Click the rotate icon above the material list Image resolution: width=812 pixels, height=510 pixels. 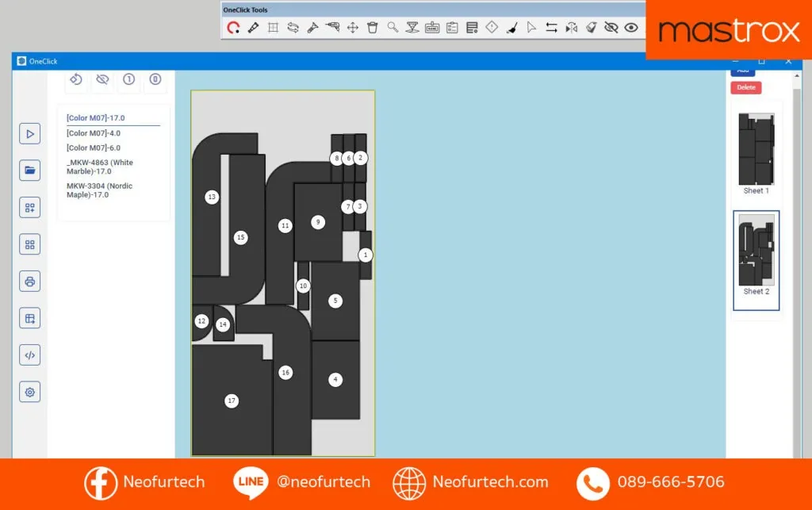click(x=76, y=79)
